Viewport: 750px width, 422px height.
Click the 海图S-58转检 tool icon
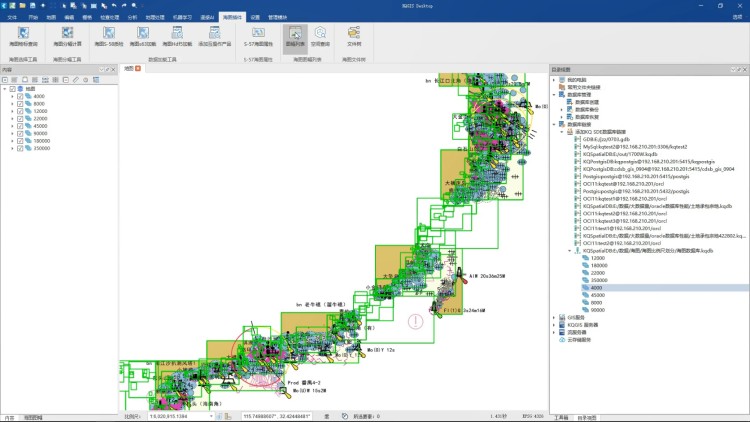coord(107,36)
